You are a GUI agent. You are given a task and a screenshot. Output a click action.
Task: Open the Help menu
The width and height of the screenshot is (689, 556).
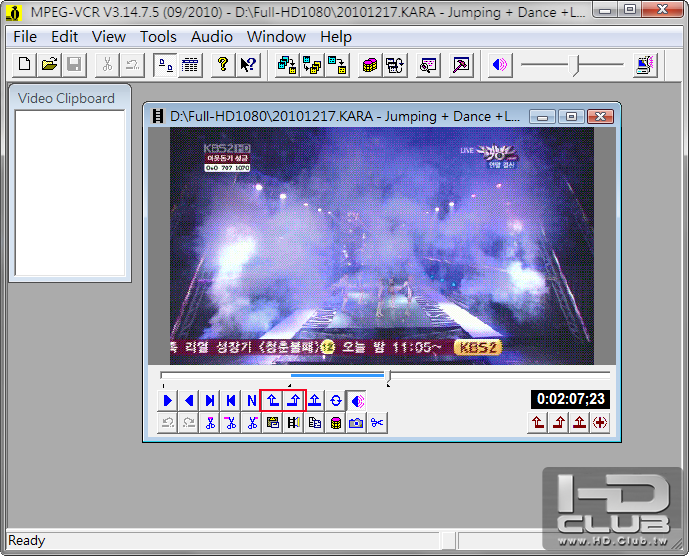click(336, 37)
